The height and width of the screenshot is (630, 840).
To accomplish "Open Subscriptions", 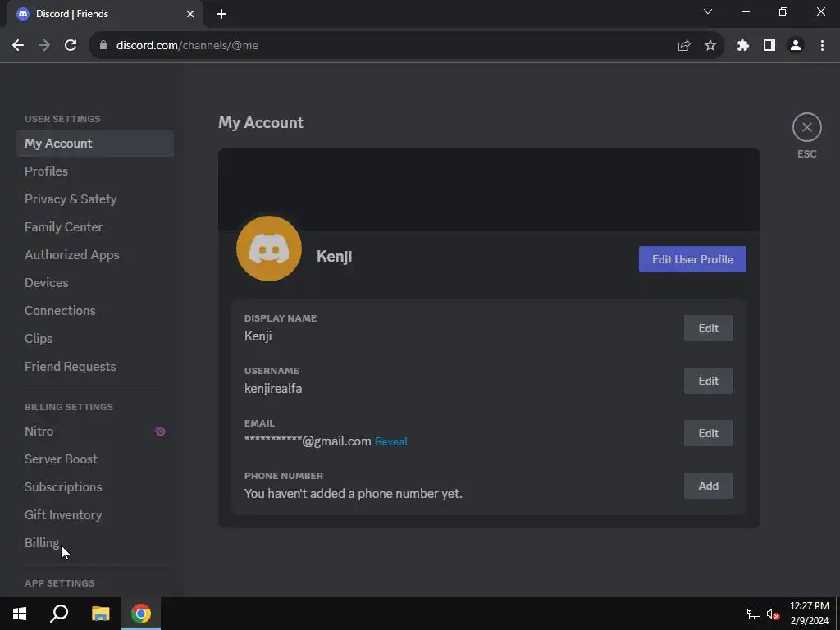I will point(95,487).
